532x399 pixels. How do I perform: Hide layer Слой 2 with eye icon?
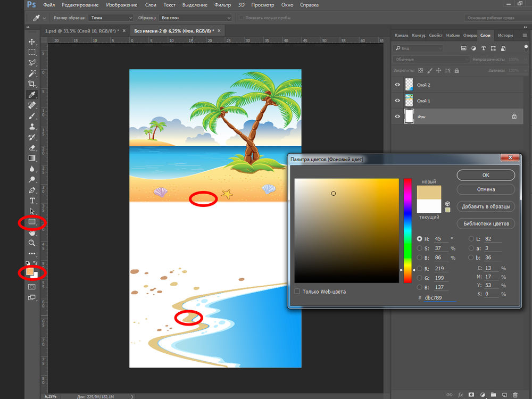397,85
